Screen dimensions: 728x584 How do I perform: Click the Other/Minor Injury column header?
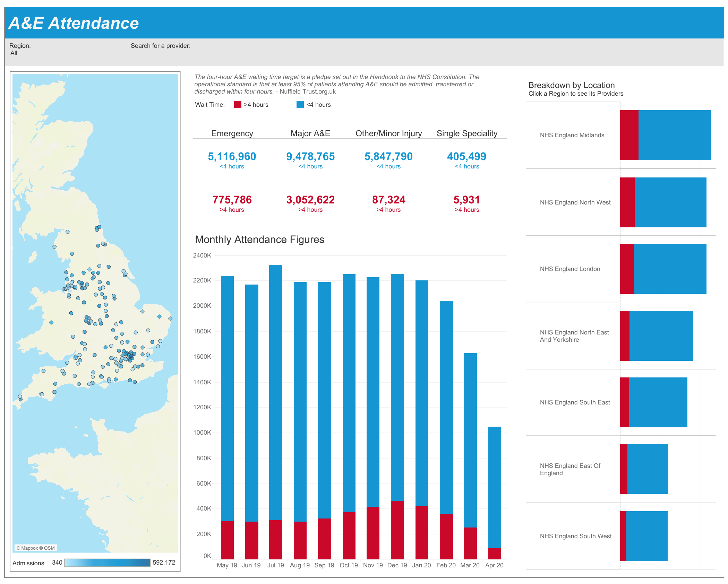pyautogui.click(x=388, y=133)
